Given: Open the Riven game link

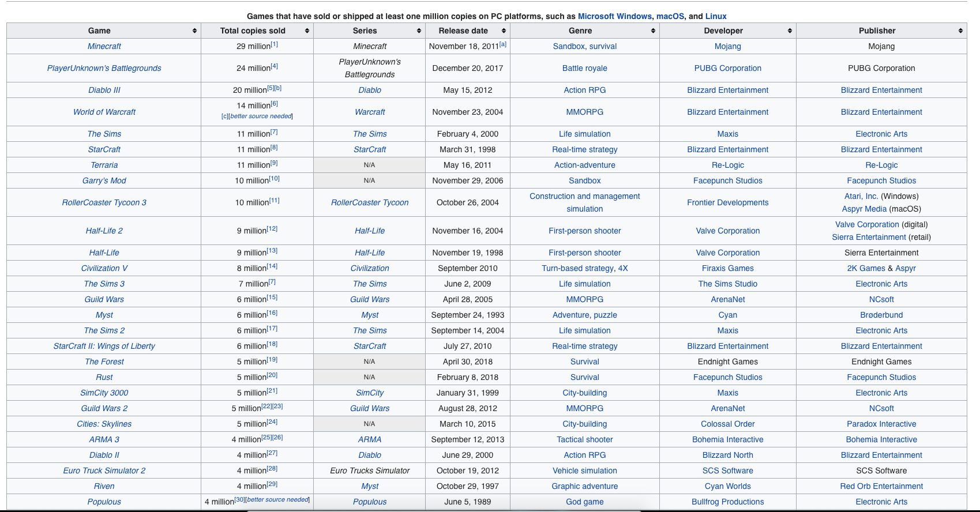Looking at the screenshot, I should (x=104, y=486).
